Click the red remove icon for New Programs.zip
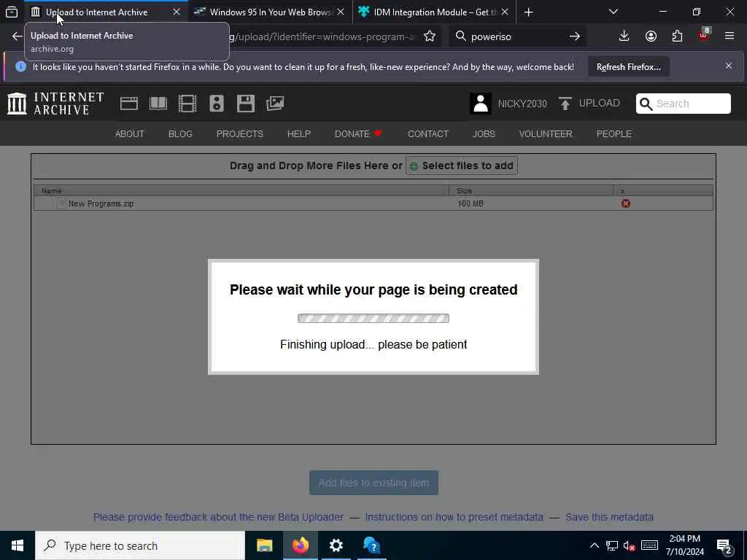This screenshot has width=747, height=560. click(x=625, y=203)
